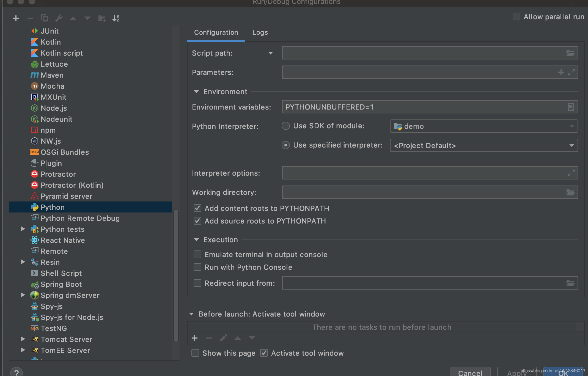
Task: Select Maven template item
Action: tap(90, 75)
